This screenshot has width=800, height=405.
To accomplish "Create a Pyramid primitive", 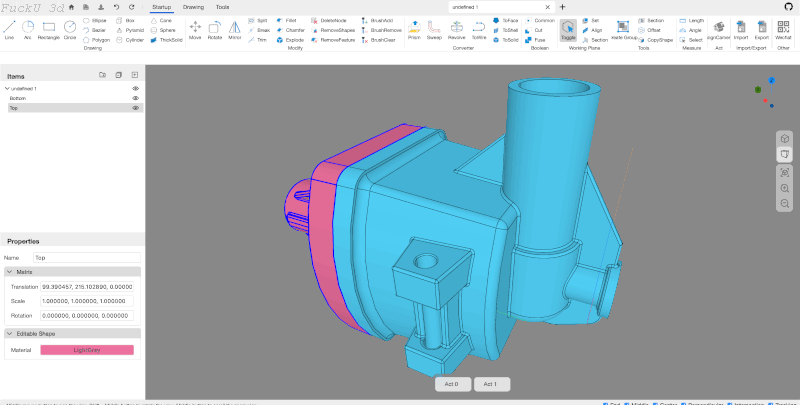I will click(130, 30).
